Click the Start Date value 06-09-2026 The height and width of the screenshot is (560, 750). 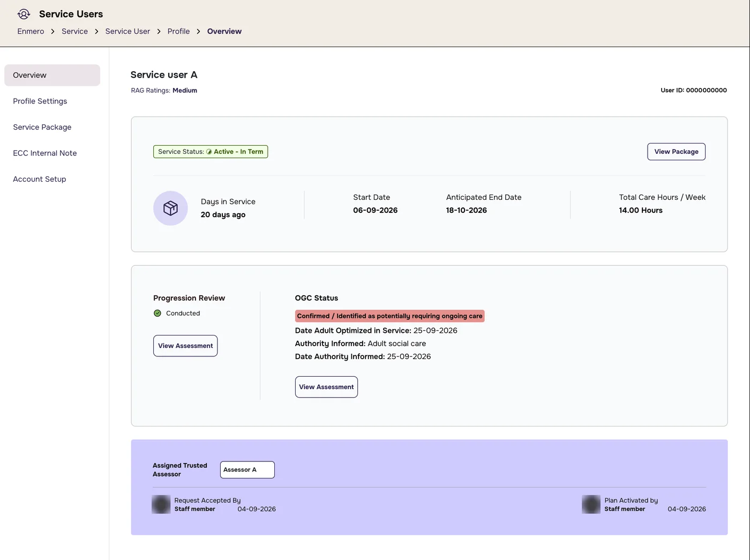(x=375, y=211)
